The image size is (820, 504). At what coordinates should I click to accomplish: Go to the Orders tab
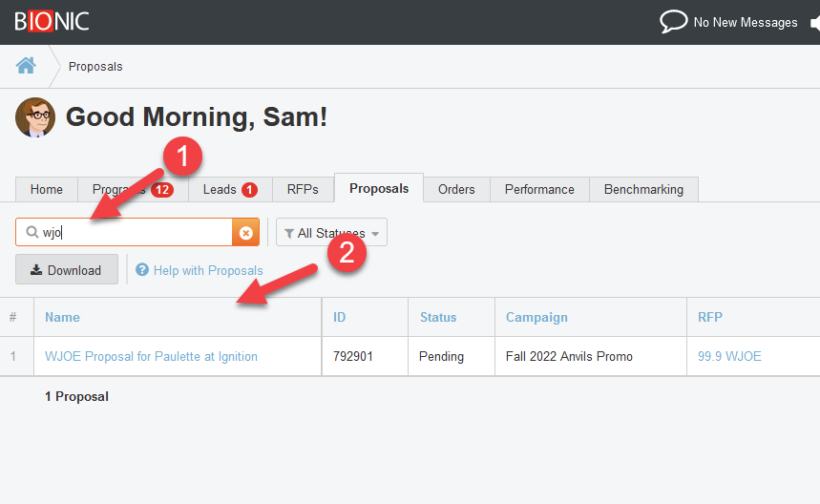(x=456, y=189)
